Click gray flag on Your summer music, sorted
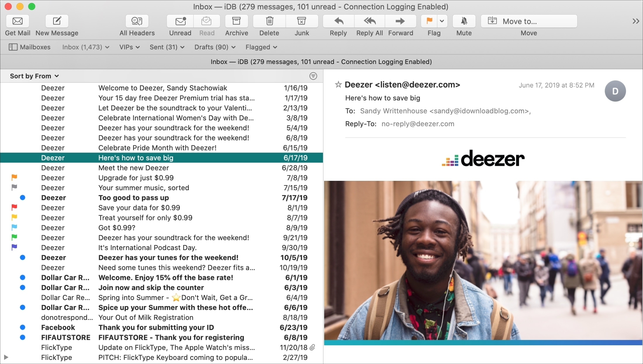This screenshot has width=643, height=364. click(14, 187)
